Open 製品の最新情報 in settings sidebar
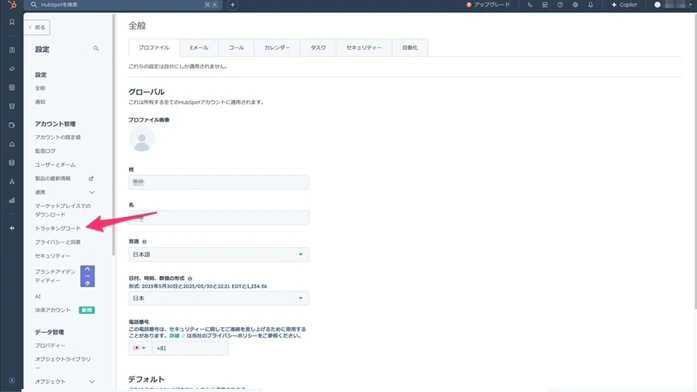The width and height of the screenshot is (697, 392). pos(53,179)
